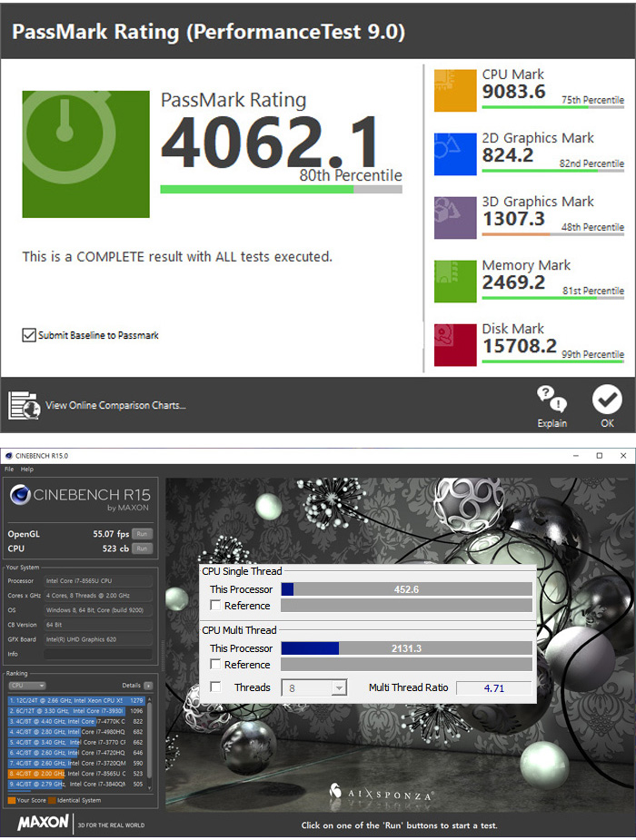The image size is (636, 840).
Task: Select ranking row Intel Xeon 12C/24T
Action: [76, 701]
